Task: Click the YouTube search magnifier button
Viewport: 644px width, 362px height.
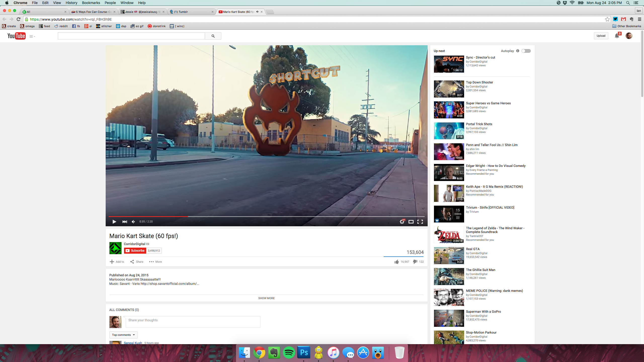Action: point(213,36)
